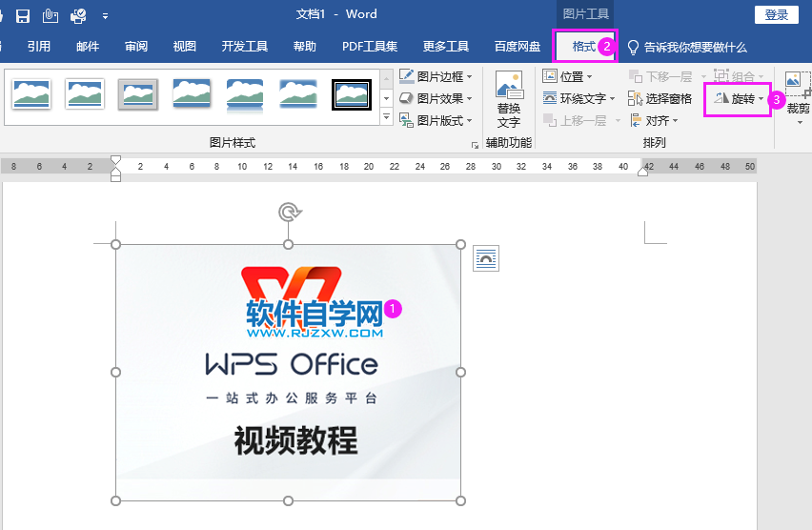812x530 pixels.
Task: Switch to the 审阅 tab
Action: [x=136, y=47]
